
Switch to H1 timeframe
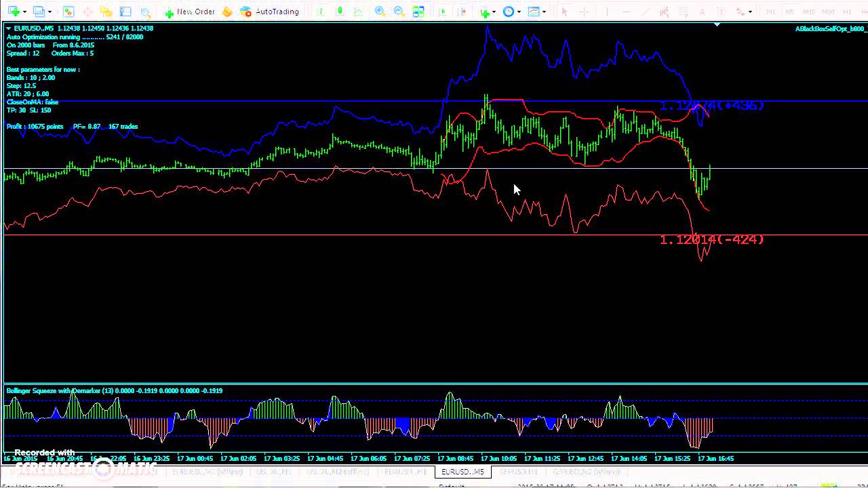click(847, 12)
